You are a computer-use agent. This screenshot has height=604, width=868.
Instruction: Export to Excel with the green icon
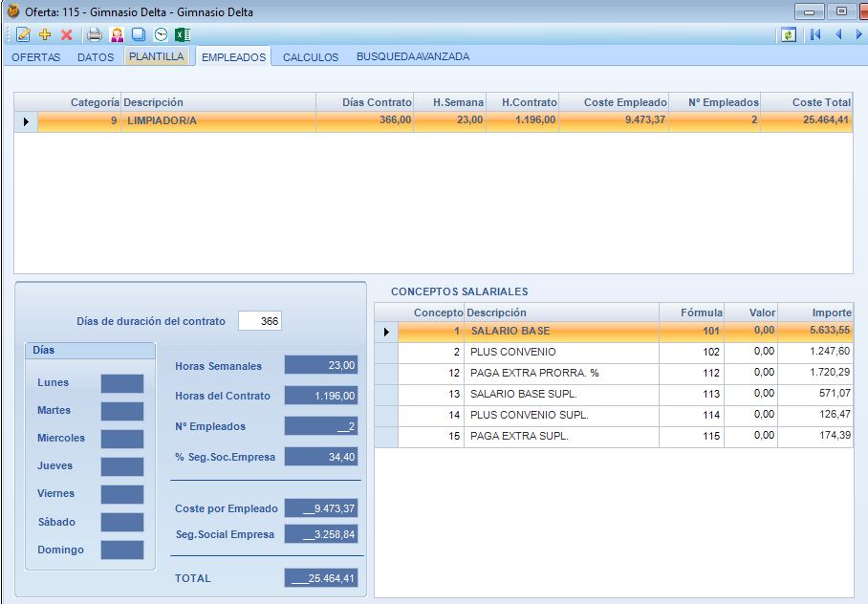click(x=183, y=34)
